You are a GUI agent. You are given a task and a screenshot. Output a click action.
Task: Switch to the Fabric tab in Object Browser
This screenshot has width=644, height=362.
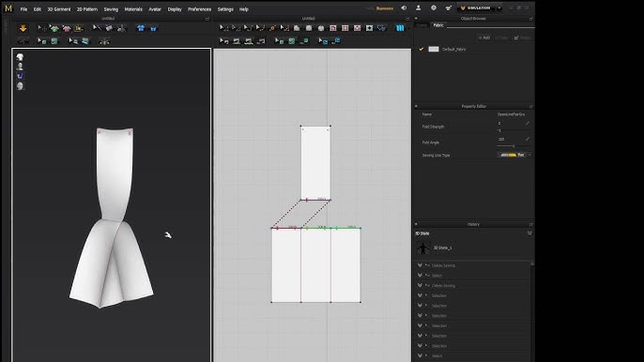pyautogui.click(x=438, y=25)
